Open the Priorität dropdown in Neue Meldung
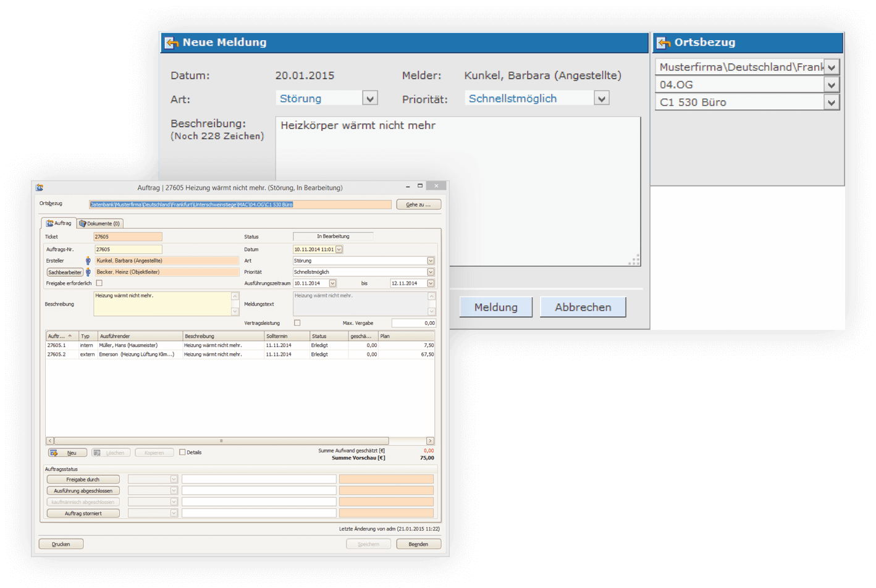 [x=601, y=98]
